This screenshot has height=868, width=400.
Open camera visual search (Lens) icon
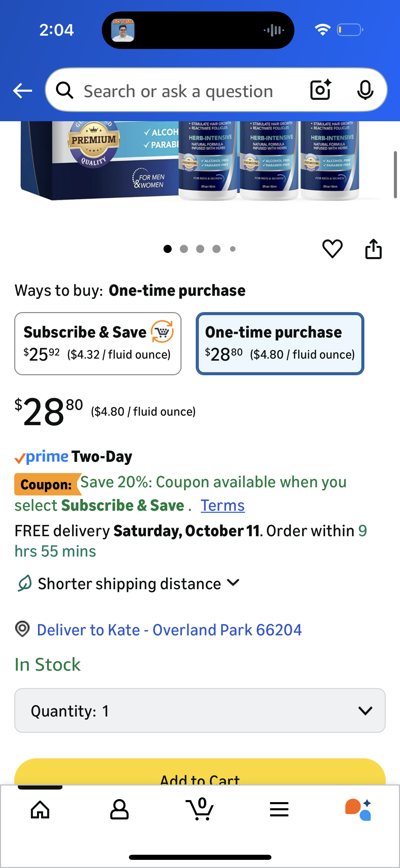tap(321, 90)
